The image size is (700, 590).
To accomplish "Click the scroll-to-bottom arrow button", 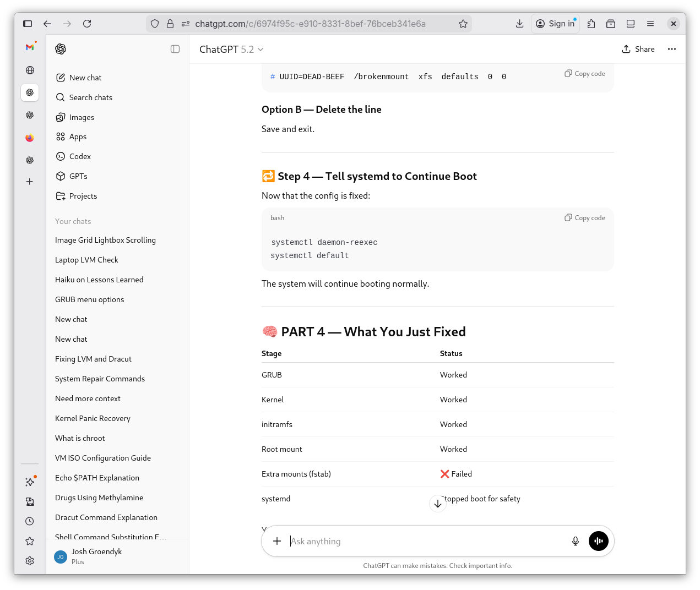I will tap(437, 504).
